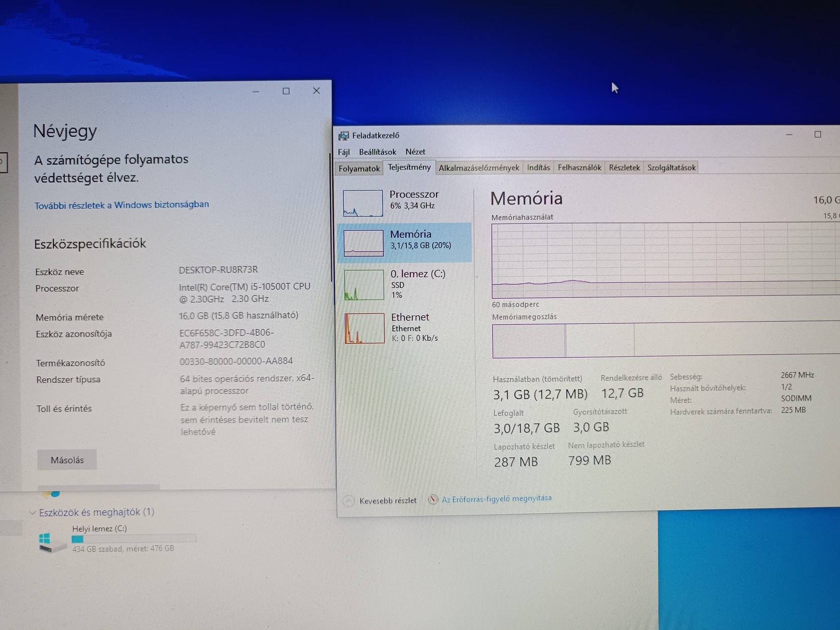The image size is (840, 630).
Task: Select the 16,0 GB (15,8 GB használható) value
Action: [x=239, y=316]
